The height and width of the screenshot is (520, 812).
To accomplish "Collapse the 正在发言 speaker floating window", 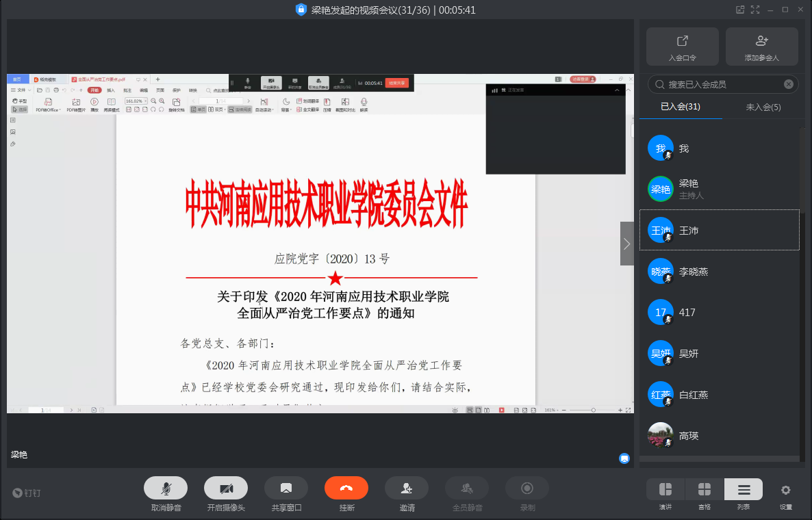I will point(616,90).
